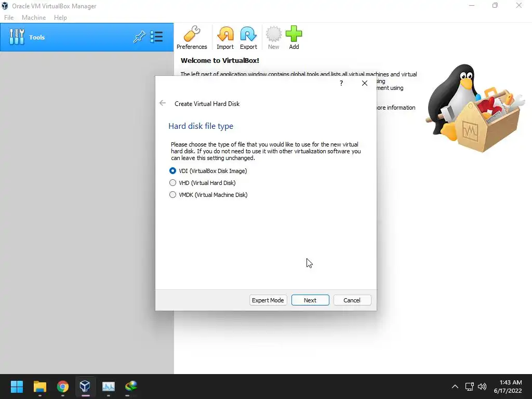Restore down the VirtualBox Manager window
The width and height of the screenshot is (532, 399).
click(x=495, y=6)
